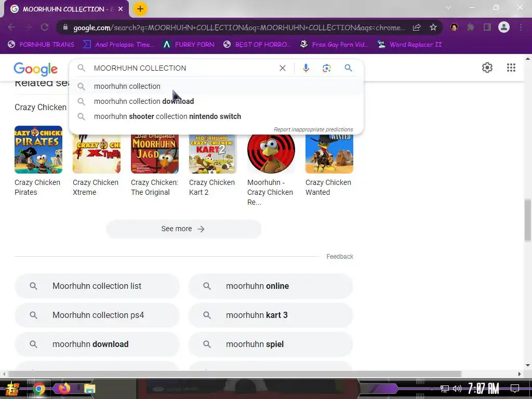Open Chrome side panel icon
The image size is (532, 399).
487,27
